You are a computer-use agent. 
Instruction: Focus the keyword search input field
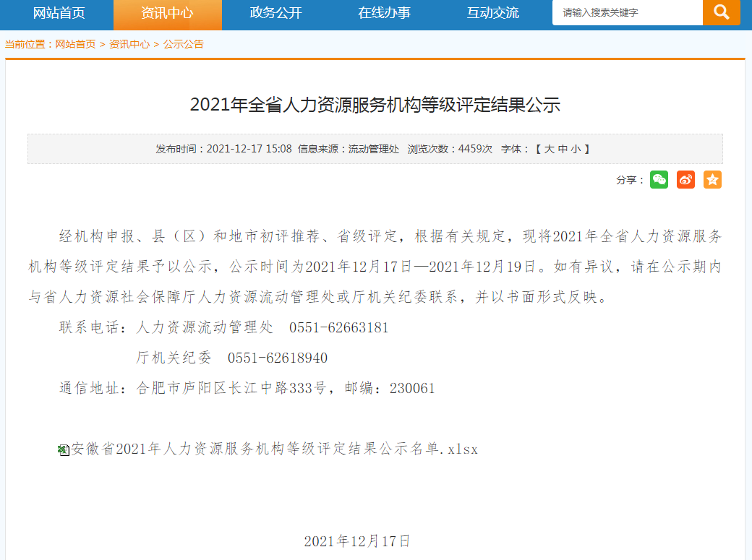626,13
